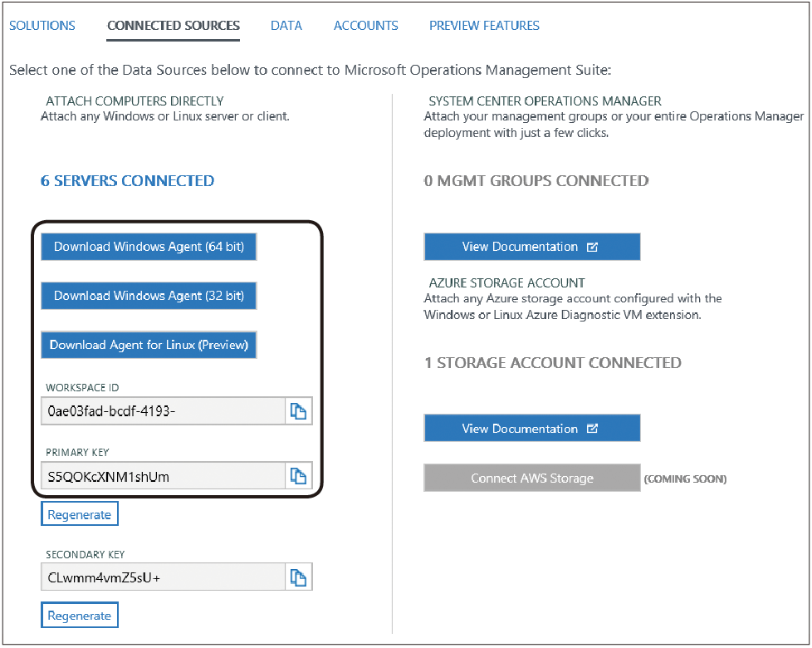Open the Solutions tab
The height and width of the screenshot is (648, 812).
tap(42, 26)
